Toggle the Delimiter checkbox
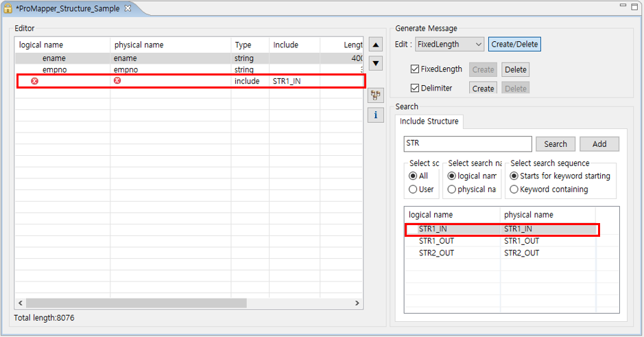Viewport: 644px width, 337px height. tap(415, 89)
